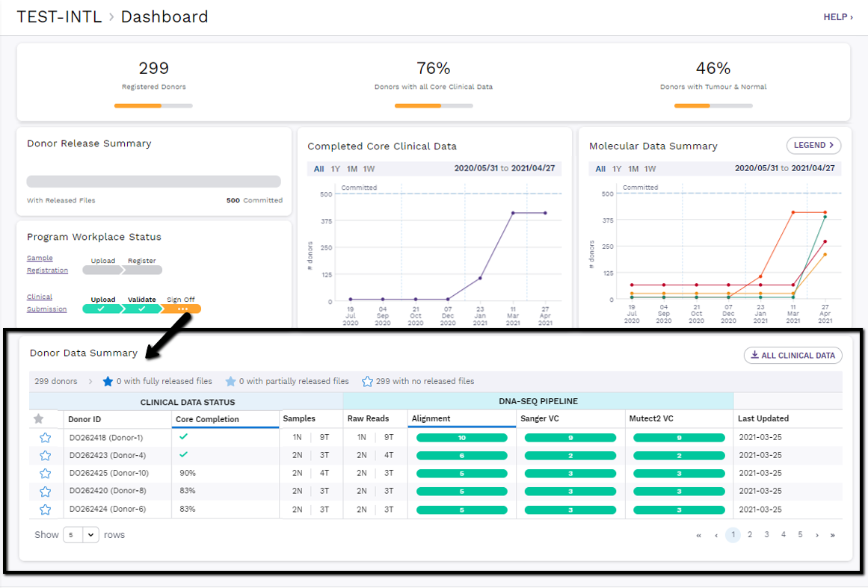The width and height of the screenshot is (868, 588).
Task: Jump to last page of donor table
Action: pos(833,536)
